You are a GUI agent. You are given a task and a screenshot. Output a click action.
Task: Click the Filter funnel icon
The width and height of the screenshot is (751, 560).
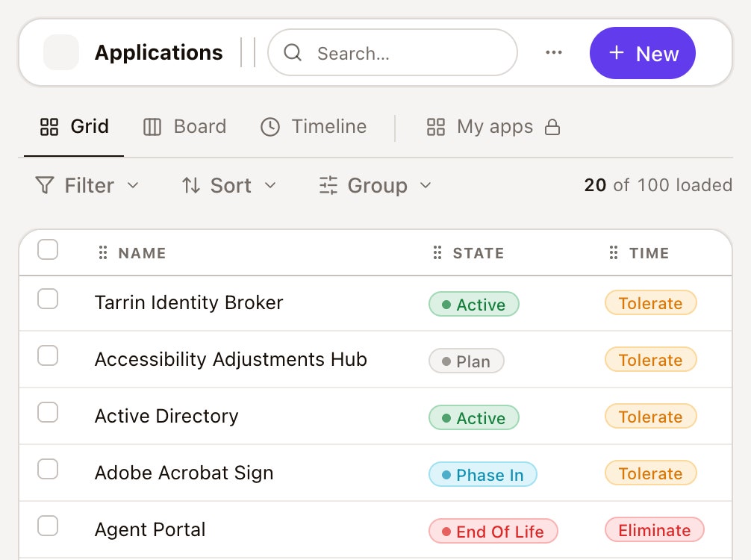pyautogui.click(x=45, y=185)
